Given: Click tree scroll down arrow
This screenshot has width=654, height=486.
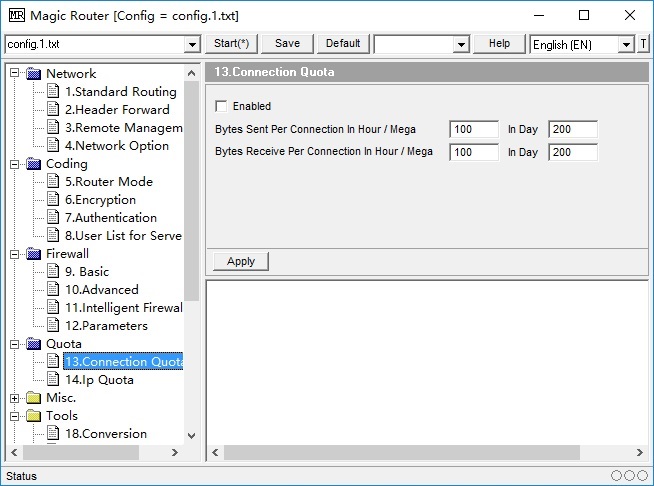Looking at the screenshot, I should tap(191, 436).
